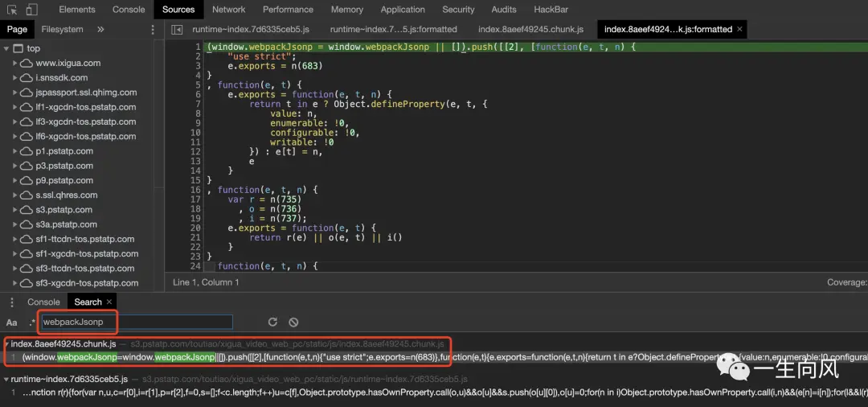This screenshot has width=868, height=407.
Task: Expand the i.snssdk.com domain node
Action: point(15,78)
